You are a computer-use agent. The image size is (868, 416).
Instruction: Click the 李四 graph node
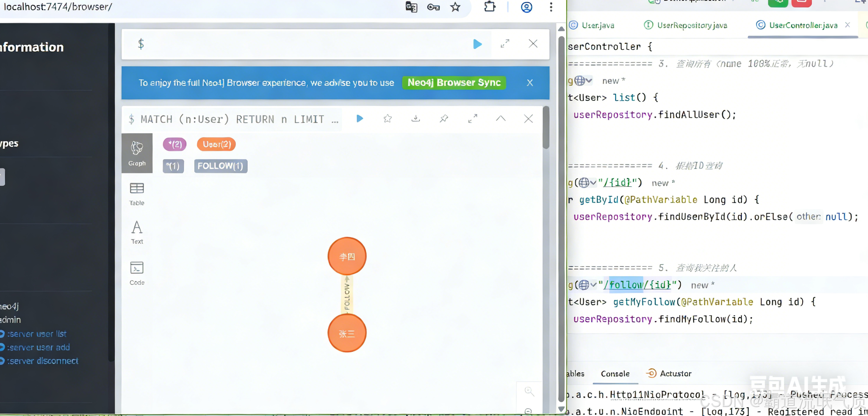click(x=347, y=256)
